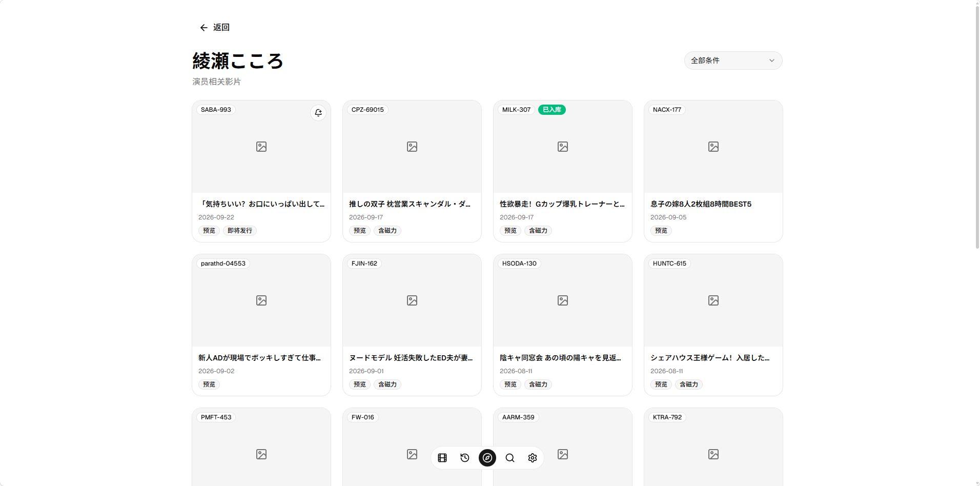The height and width of the screenshot is (486, 980).
Task: Click the KTRA-792 image placeholder icon
Action: click(x=713, y=454)
